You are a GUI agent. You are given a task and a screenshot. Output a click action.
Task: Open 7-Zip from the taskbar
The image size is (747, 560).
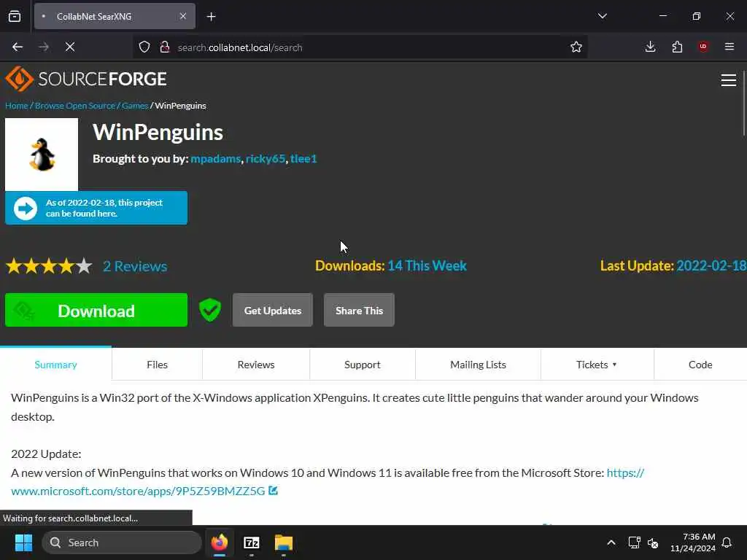tap(252, 542)
